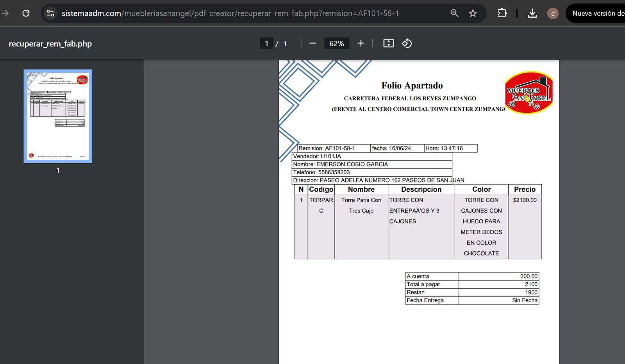Screen dimensions: 625x364
Task: Click the zoom magnifier icon in address bar
Action: coord(454,13)
